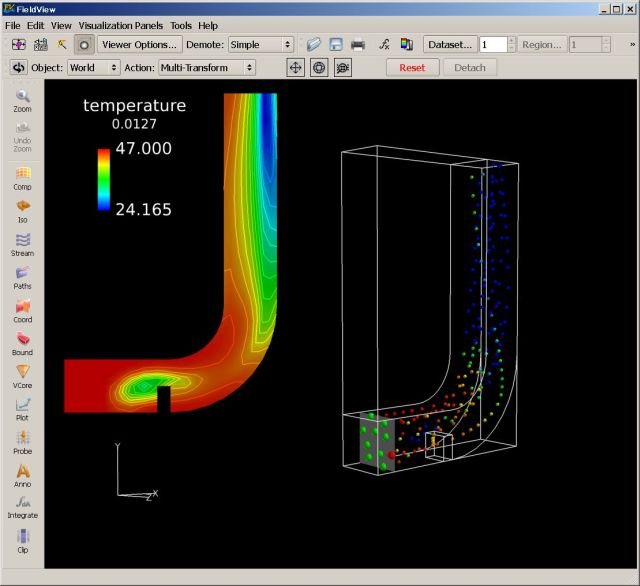Open the Action Multi-Transform dropdown

pos(206,67)
